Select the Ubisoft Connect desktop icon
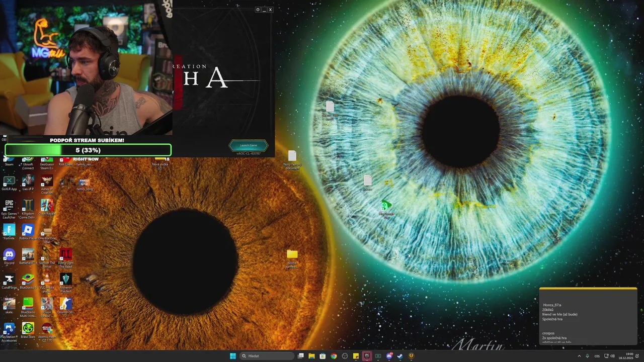 pyautogui.click(x=28, y=163)
